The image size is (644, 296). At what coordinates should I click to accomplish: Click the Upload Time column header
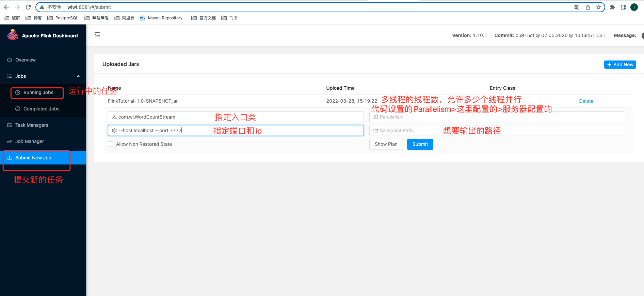point(340,88)
